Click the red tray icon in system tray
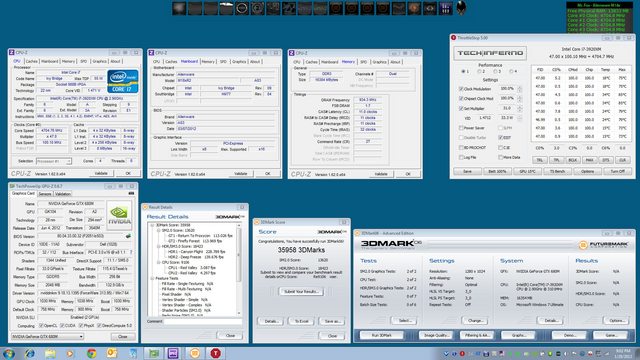 462,353
